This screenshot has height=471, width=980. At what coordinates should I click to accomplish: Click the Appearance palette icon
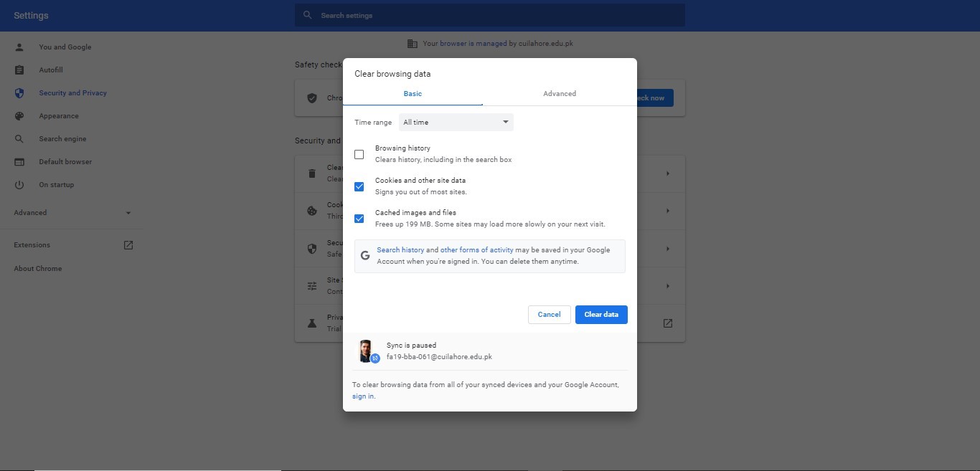click(x=19, y=116)
